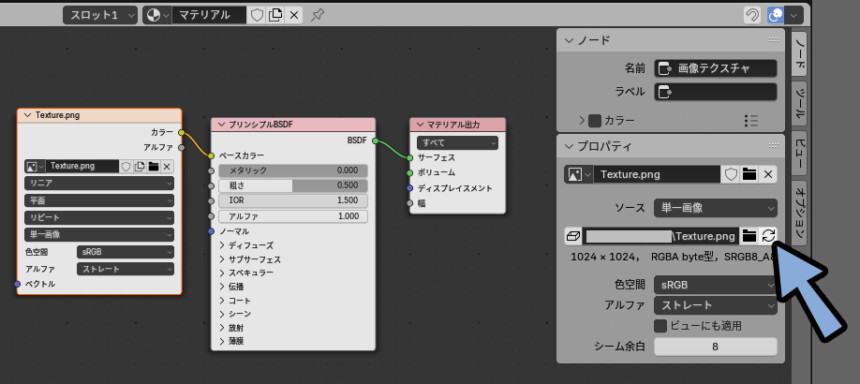Switch to the ツール sidebar tab

tap(800, 104)
